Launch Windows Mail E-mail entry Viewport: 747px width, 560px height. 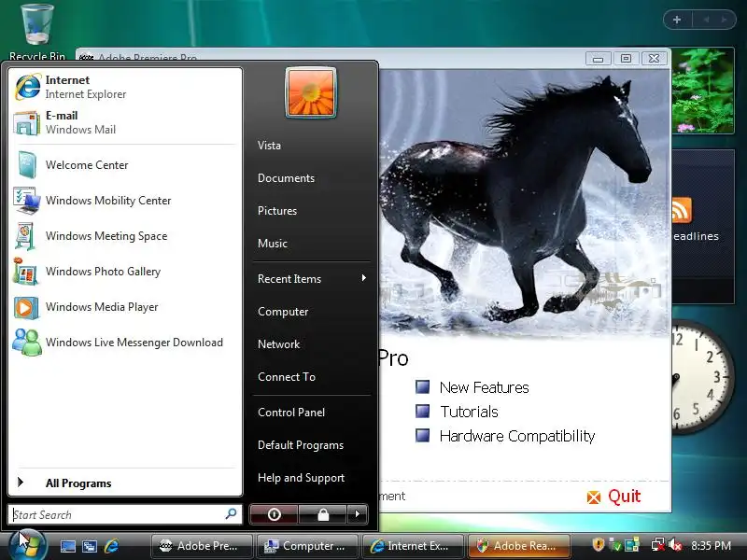pyautogui.click(x=125, y=122)
